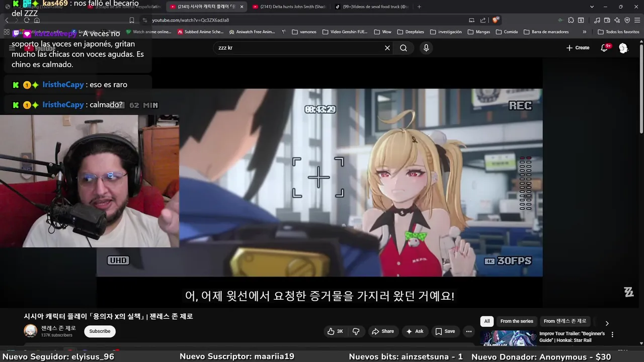644x362 pixels.
Task: Select From the series filter chip
Action: pyautogui.click(x=517, y=321)
